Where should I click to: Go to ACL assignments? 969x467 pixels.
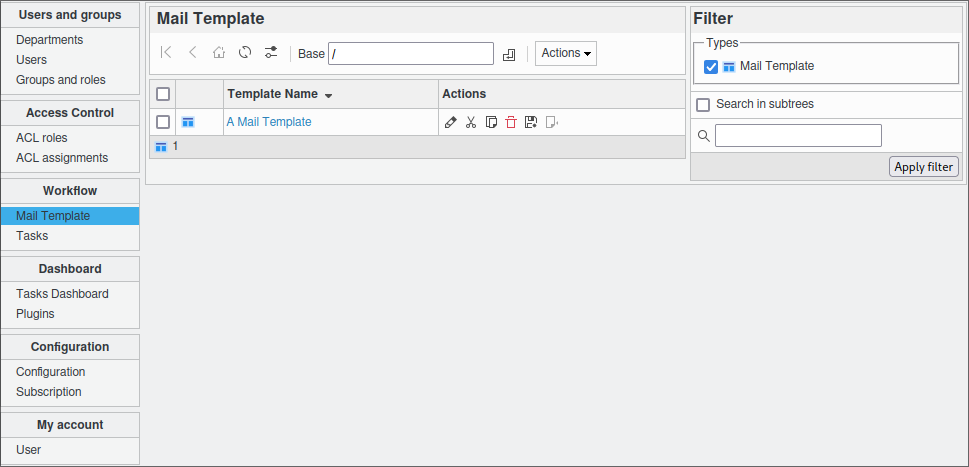tap(62, 158)
